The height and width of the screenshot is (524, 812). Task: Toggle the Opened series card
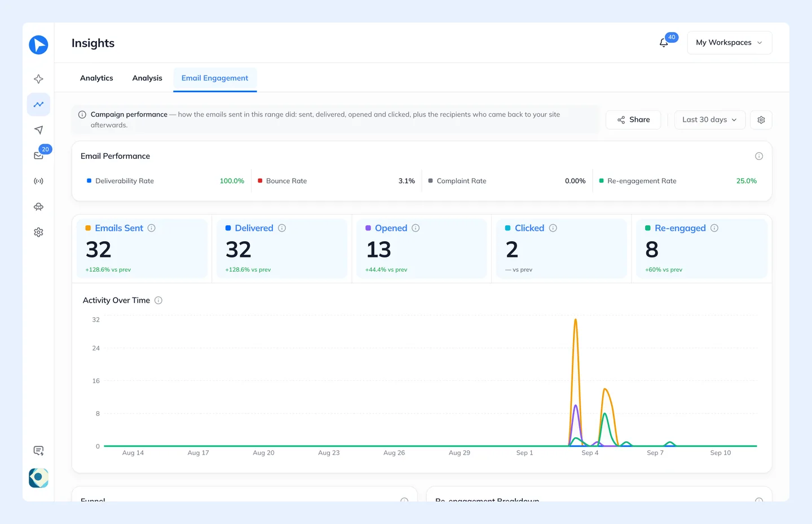coord(422,248)
